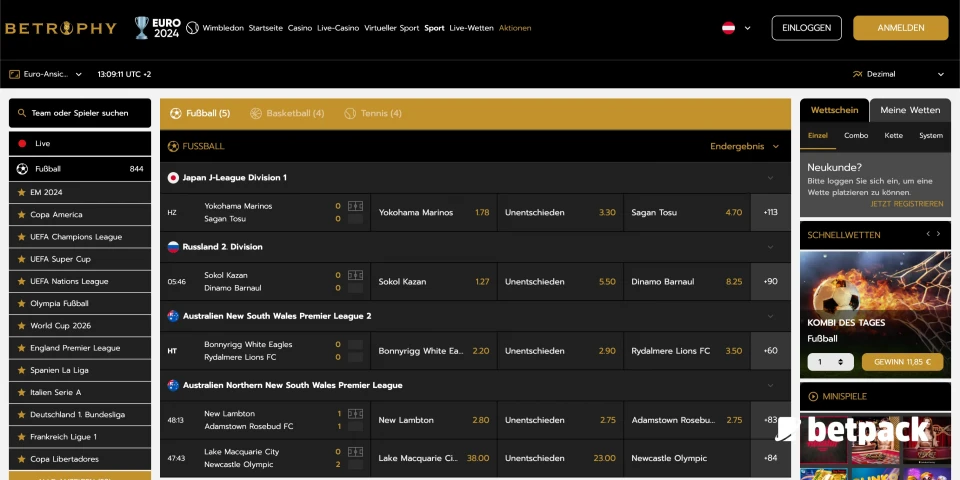960x480 pixels.
Task: Click the red Live indicator icon
Action: coord(22,144)
